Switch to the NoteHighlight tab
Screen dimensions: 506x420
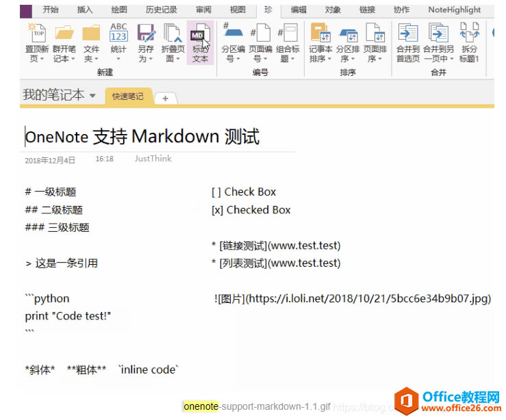tap(455, 10)
